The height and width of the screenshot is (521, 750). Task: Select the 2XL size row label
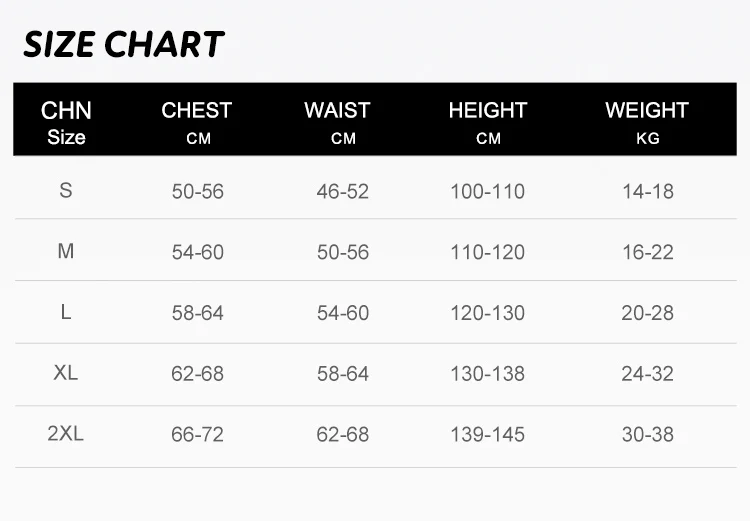[x=66, y=434]
